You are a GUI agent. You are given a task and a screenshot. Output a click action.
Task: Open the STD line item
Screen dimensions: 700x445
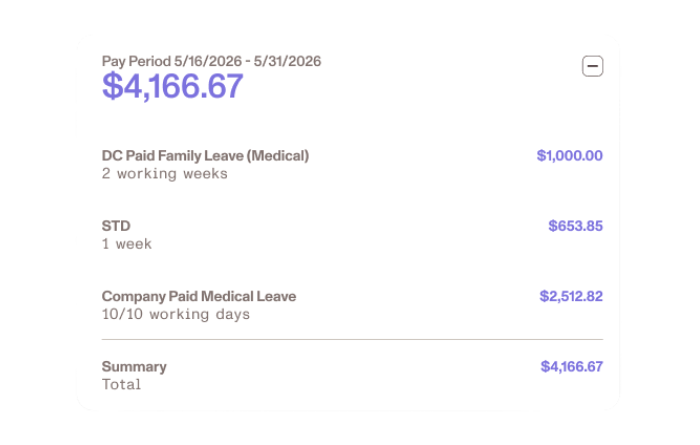116,226
